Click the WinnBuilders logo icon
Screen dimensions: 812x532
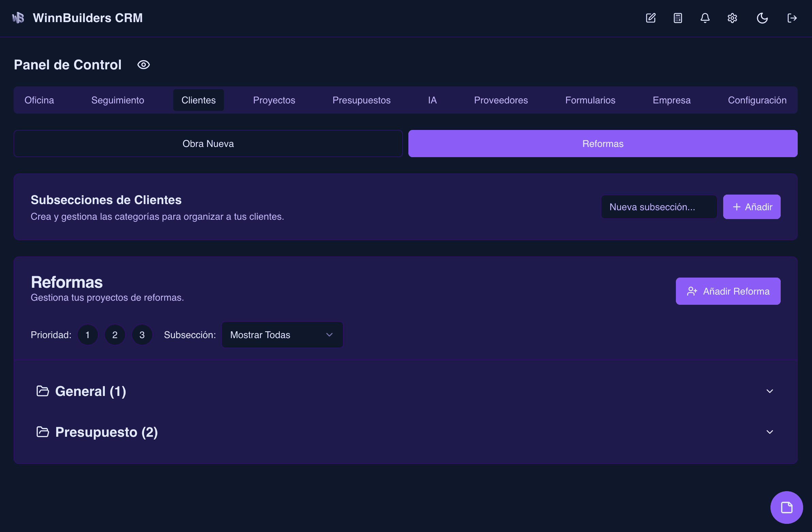click(x=18, y=18)
